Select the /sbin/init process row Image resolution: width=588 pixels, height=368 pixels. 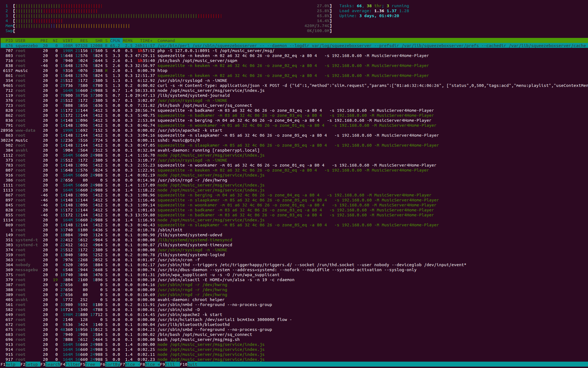[170, 230]
